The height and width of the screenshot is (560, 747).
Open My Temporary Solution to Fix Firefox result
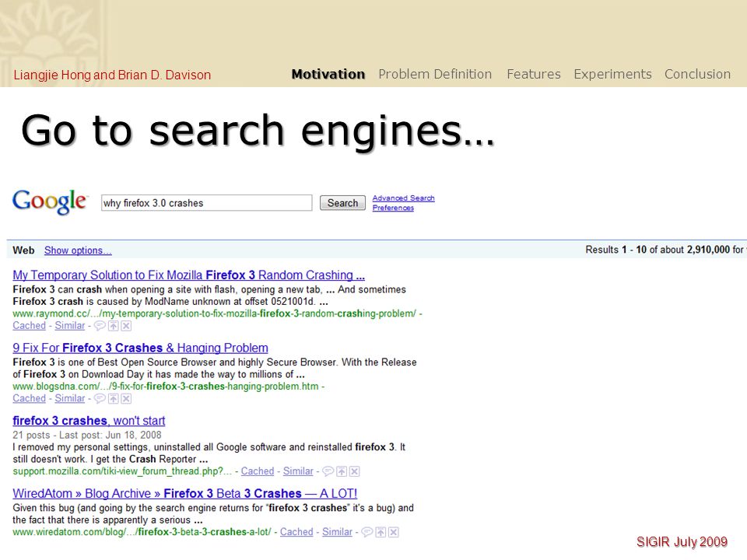pos(188,275)
